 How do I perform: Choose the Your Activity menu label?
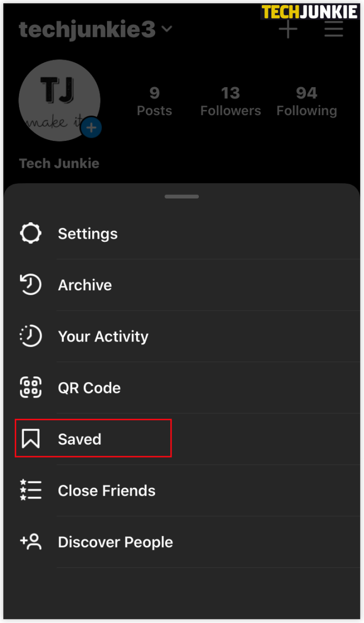point(103,336)
